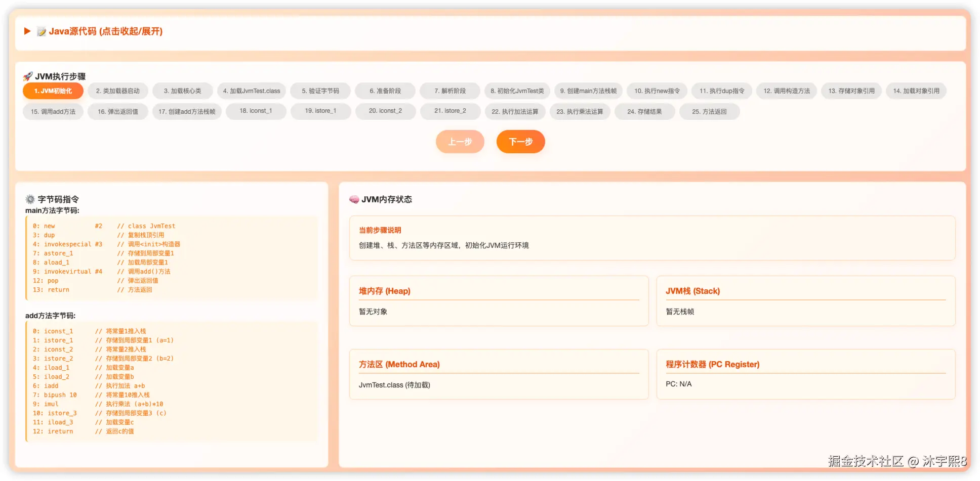Click the 堆内存 (Heap) panel
This screenshot has width=980, height=481.
499,301
